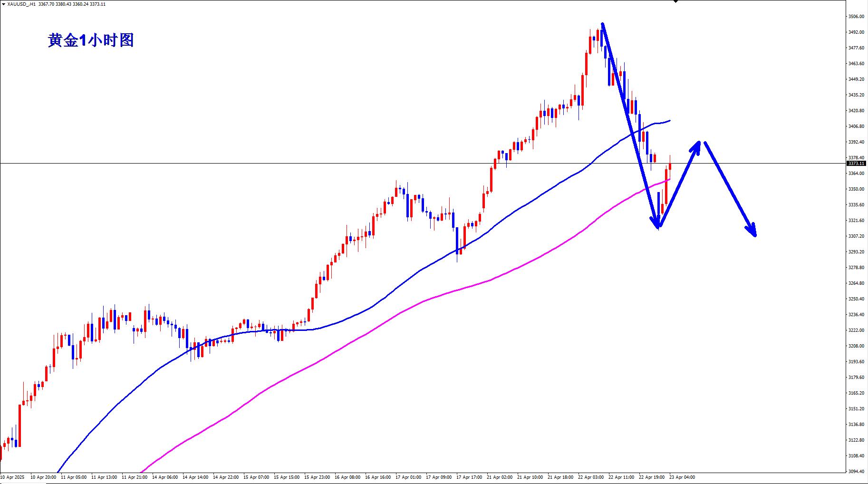
Task: Click the 3094.40 price scale label
Action: click(856, 472)
